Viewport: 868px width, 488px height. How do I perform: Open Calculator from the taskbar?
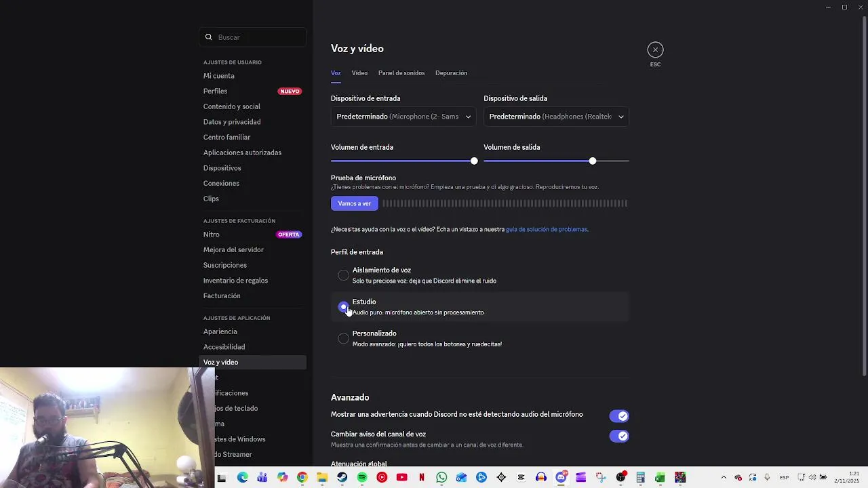click(x=640, y=478)
